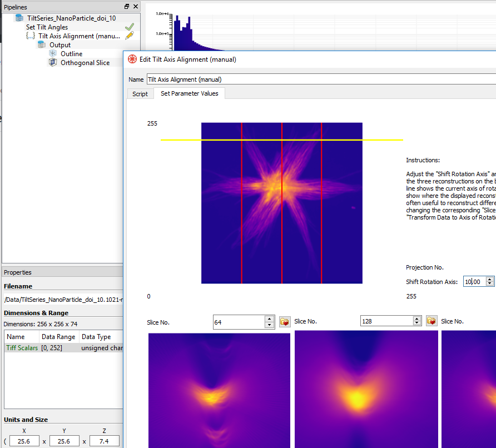The height and width of the screenshot is (448, 496).
Task: Click the Orthogonal Slice module icon
Action: point(53,62)
